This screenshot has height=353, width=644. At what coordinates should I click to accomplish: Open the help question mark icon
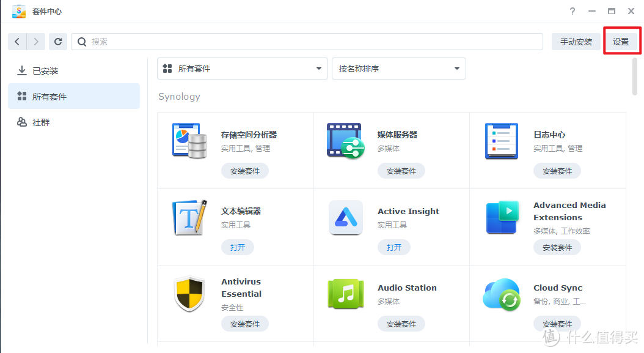[x=572, y=11]
